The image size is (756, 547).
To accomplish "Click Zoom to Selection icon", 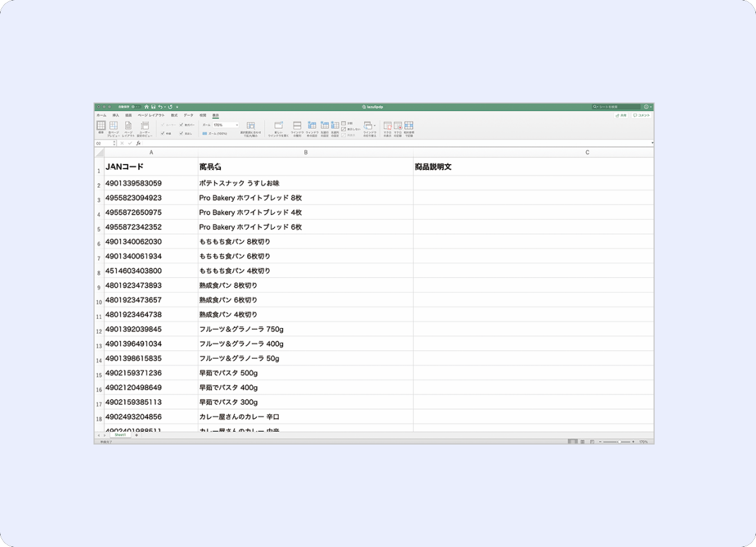I will [251, 126].
